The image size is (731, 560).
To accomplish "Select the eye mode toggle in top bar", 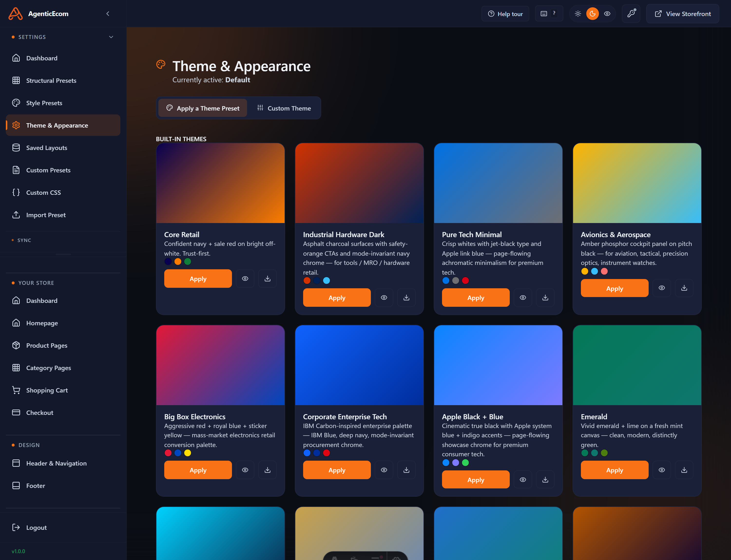I will pyautogui.click(x=607, y=14).
